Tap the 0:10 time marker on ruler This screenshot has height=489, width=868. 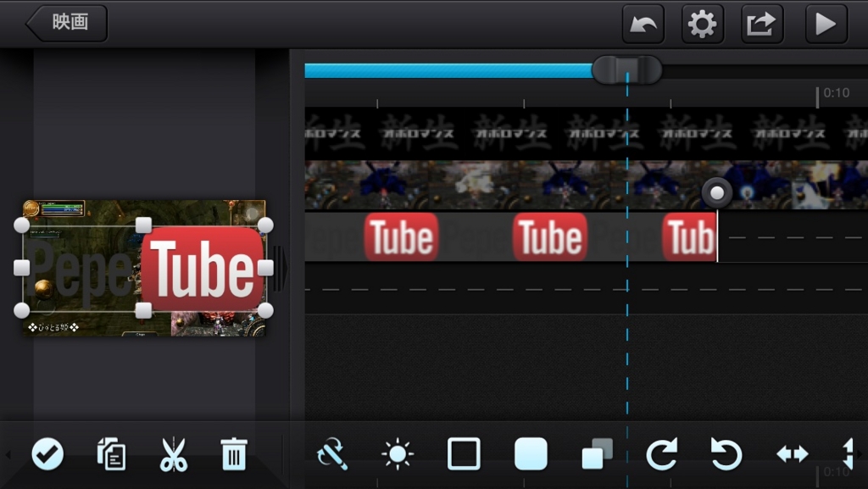pos(836,93)
